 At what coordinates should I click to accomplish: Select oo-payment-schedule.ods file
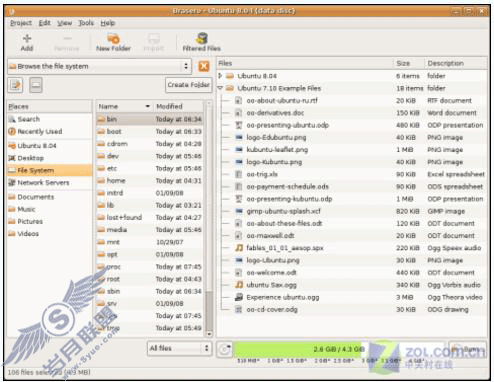point(287,186)
